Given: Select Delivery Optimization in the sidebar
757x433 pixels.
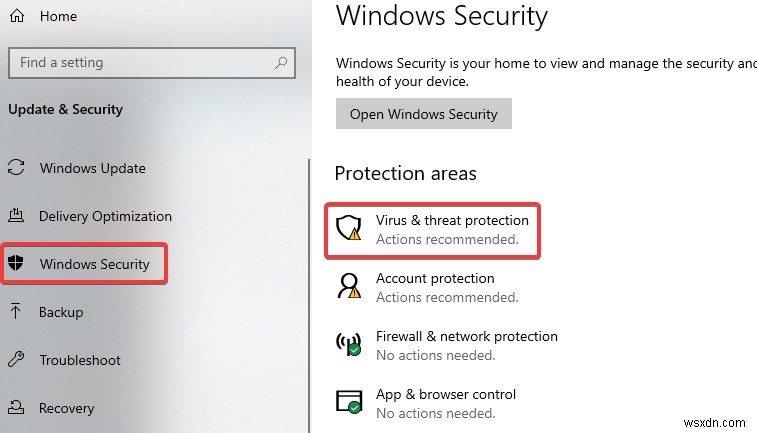Looking at the screenshot, I should 105,216.
